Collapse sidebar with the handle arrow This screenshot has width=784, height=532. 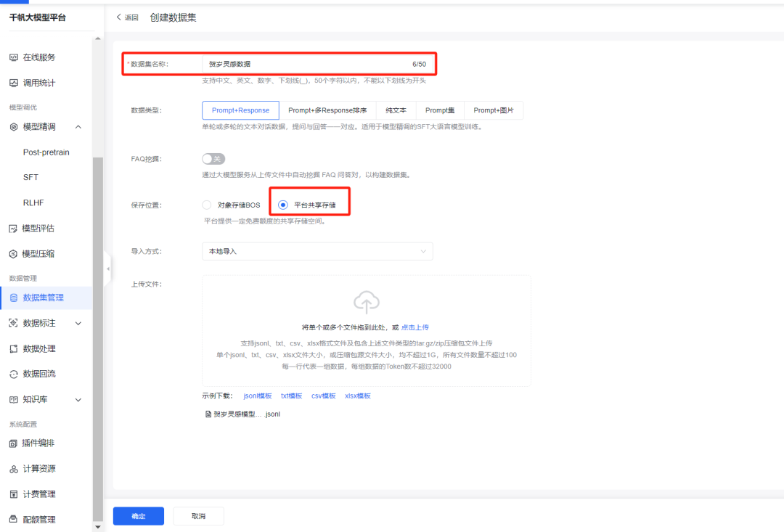pos(107,269)
